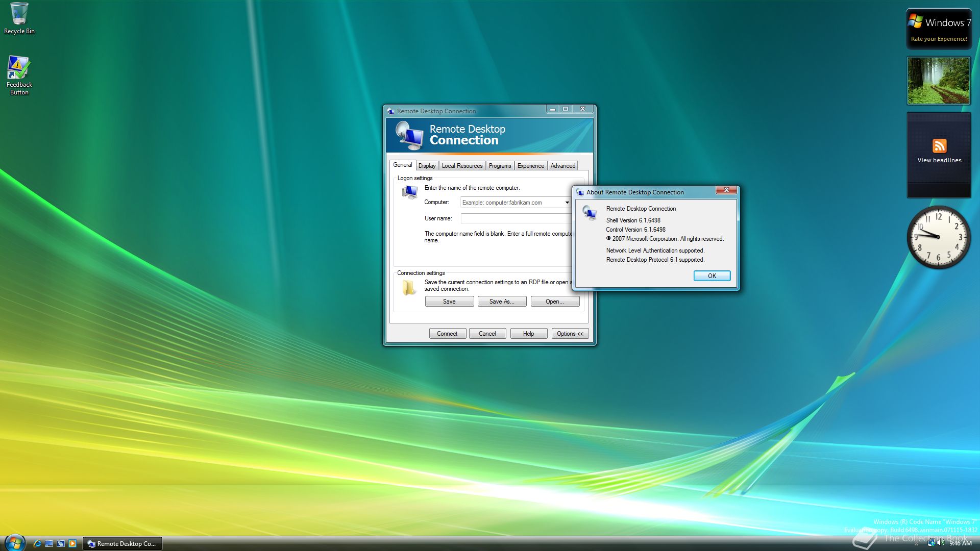Screen dimensions: 980x551
Task: Click Remote Desktop Connection taskbar button
Action: (123, 543)
